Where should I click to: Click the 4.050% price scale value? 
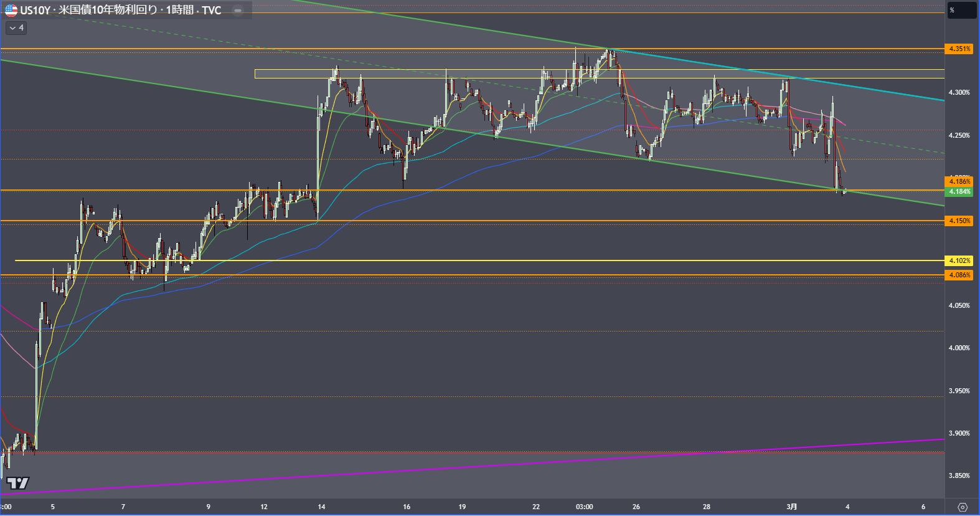tap(959, 305)
